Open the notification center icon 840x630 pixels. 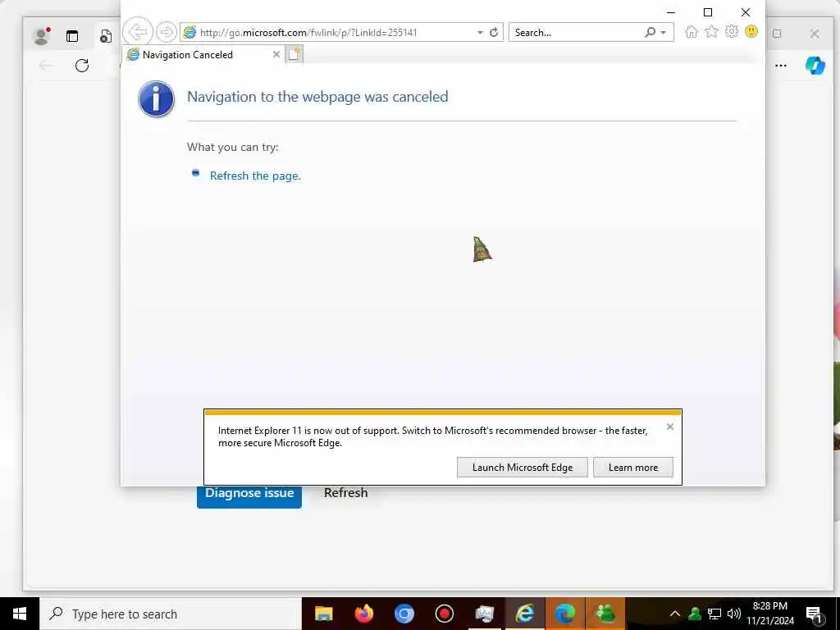click(x=815, y=614)
